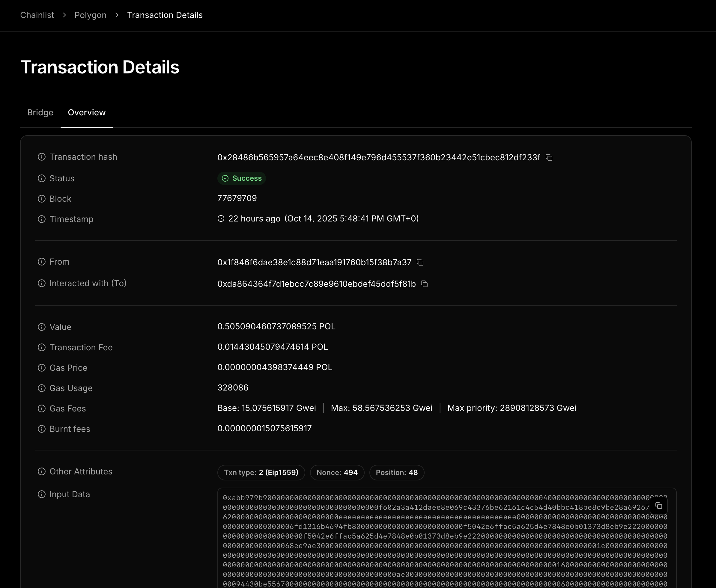Click info icon beside Burnt fees
The height and width of the screenshot is (588, 716).
click(x=42, y=429)
